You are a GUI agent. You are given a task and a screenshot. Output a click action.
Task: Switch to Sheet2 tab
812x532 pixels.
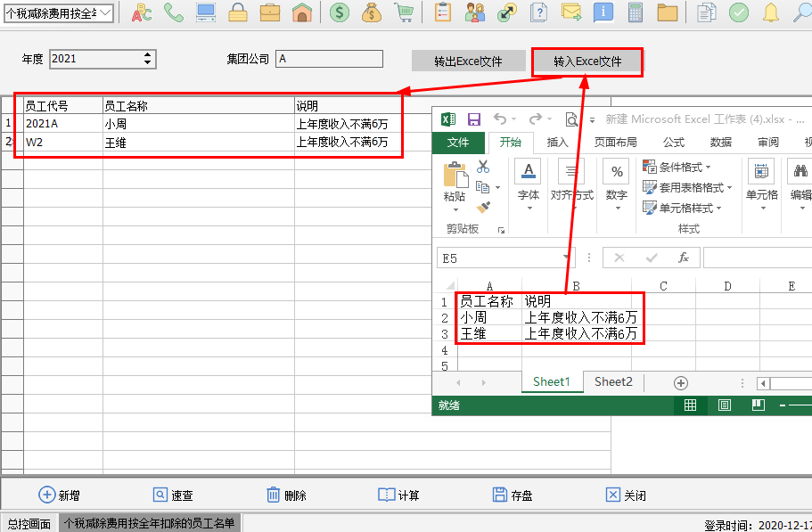point(613,382)
